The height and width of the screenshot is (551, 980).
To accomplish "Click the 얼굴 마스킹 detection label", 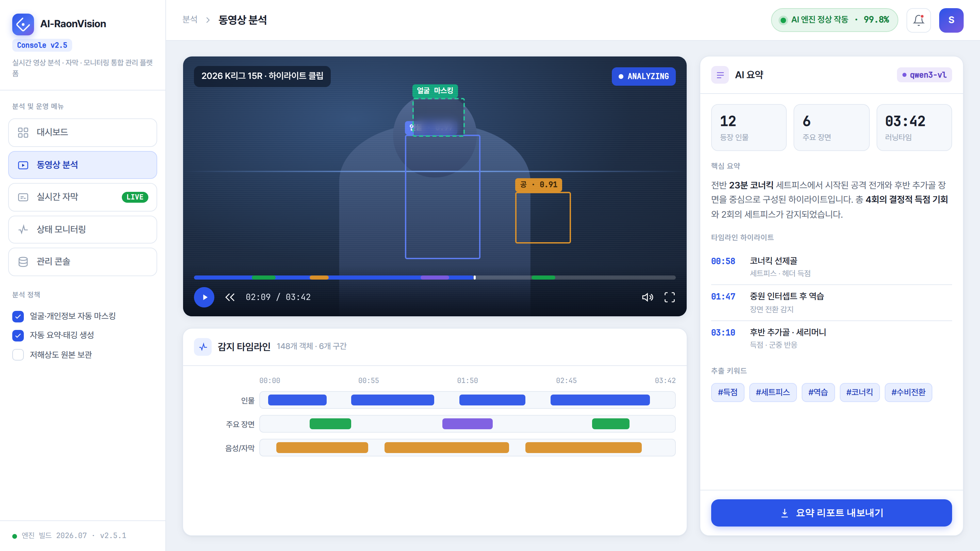I will [435, 91].
